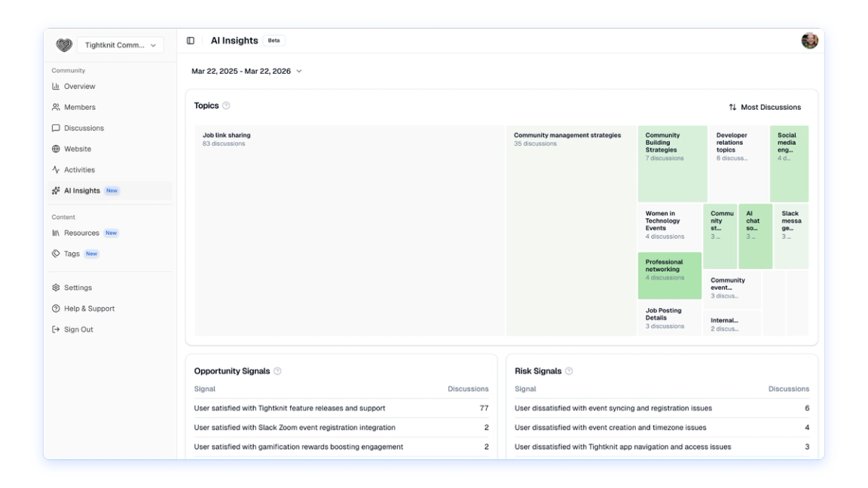Viewport: 868px width, 488px height.
Task: Select the AI chat so... topic tile
Action: [x=755, y=236]
